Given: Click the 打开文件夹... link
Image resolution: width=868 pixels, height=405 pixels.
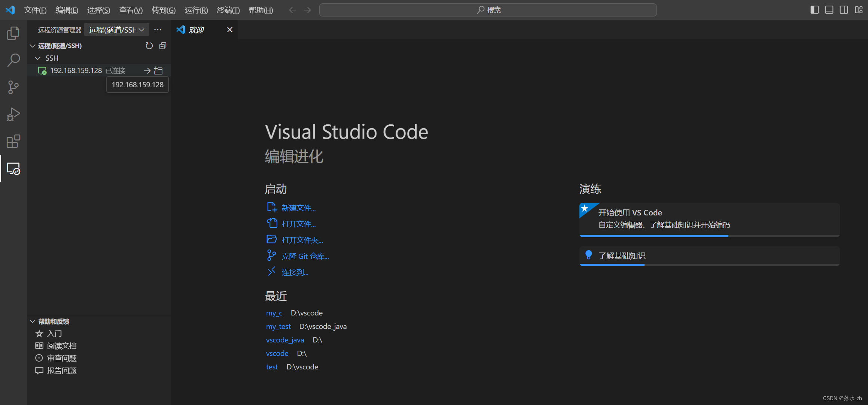Looking at the screenshot, I should tap(302, 240).
